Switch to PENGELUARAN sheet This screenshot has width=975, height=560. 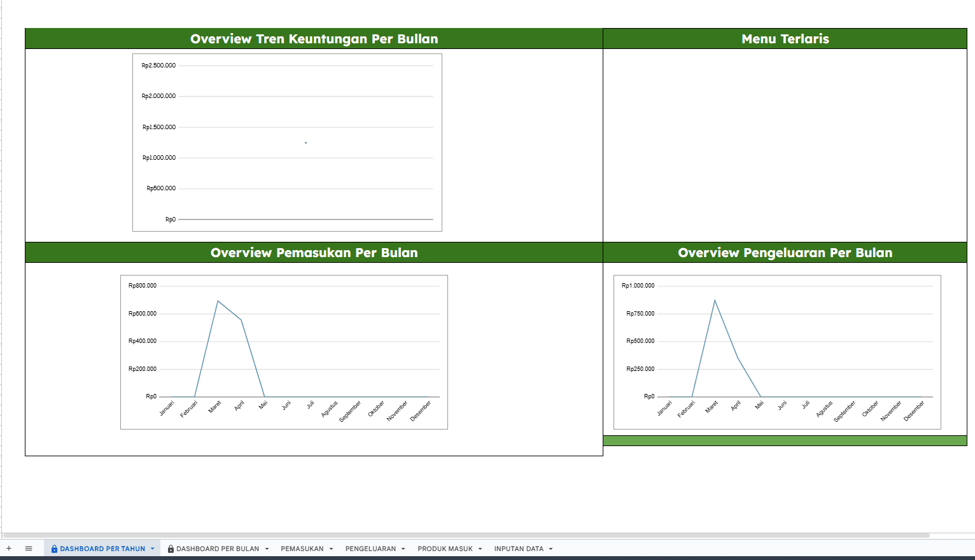pyautogui.click(x=370, y=549)
